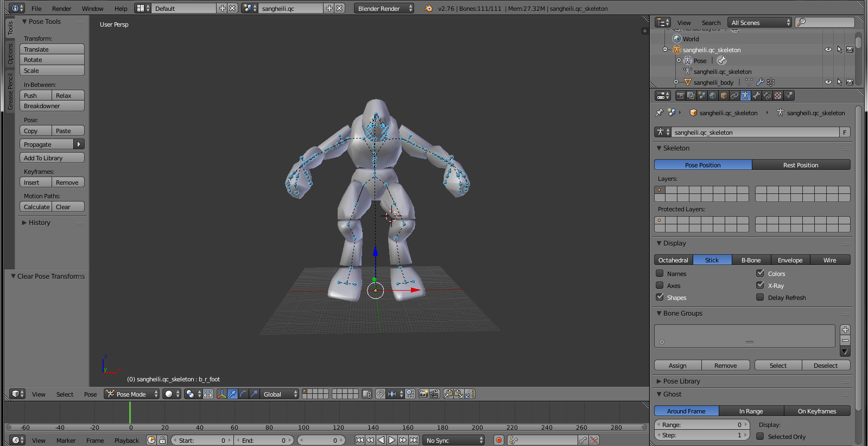Open the Blender Render engine dropdown
868x446 pixels.
click(x=384, y=9)
